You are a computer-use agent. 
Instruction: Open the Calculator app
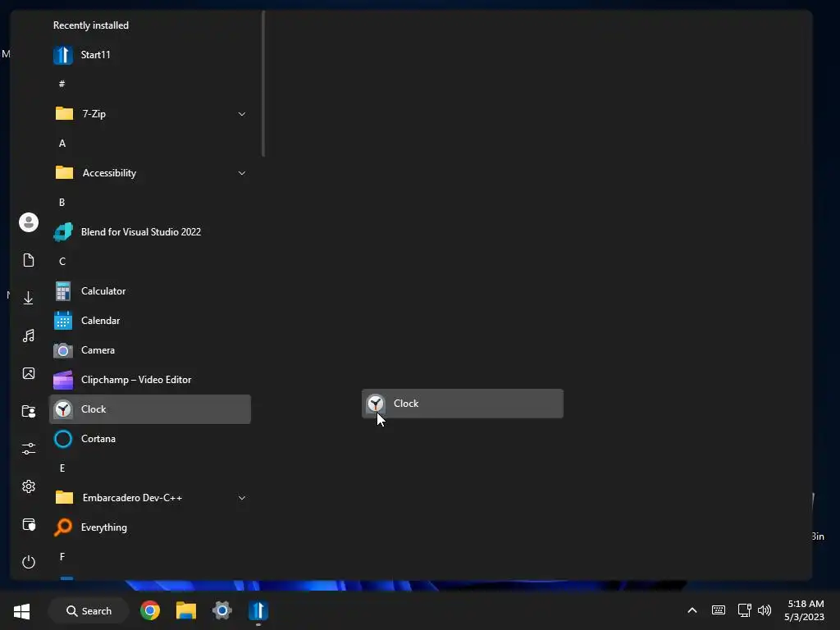click(150, 291)
